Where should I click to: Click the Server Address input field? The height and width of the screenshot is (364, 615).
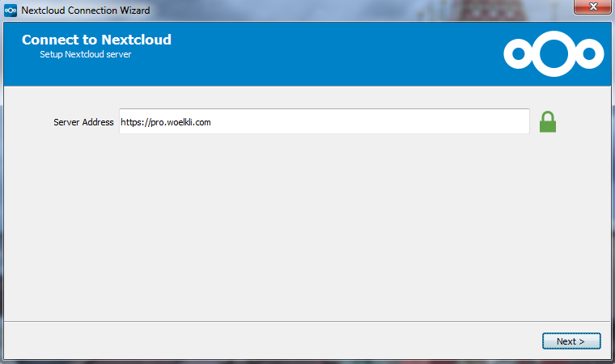(x=324, y=121)
